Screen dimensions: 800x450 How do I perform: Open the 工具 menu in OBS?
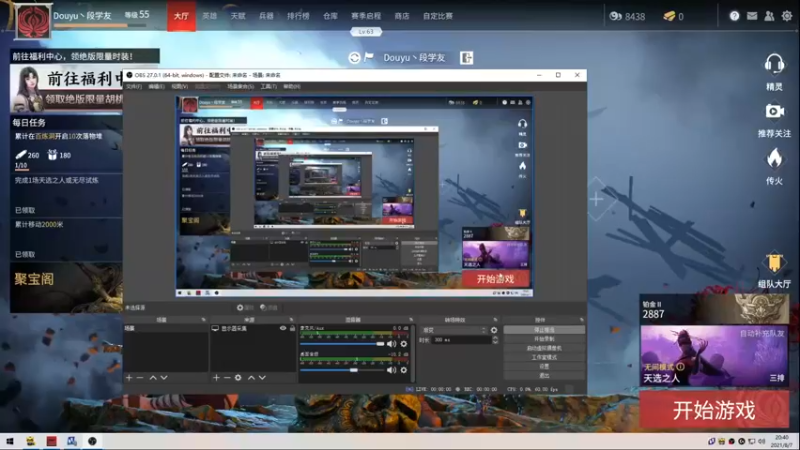tap(268, 87)
